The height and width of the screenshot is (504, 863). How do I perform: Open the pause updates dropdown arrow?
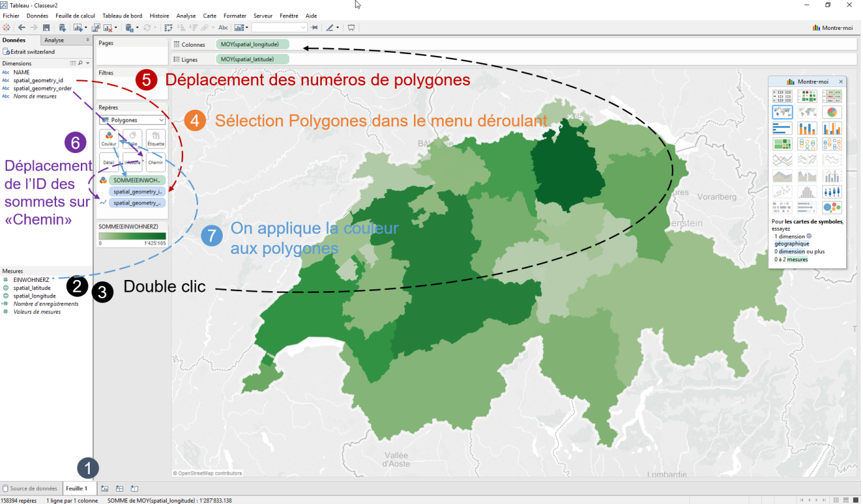point(138,27)
